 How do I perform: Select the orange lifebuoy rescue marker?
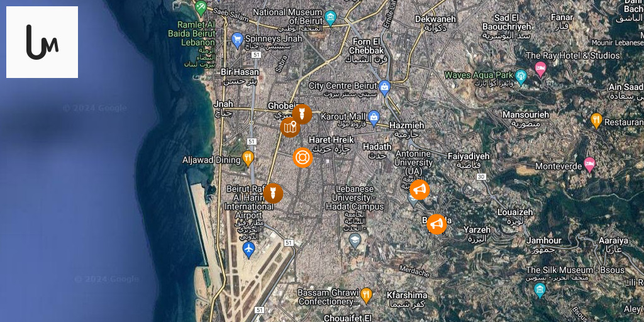pos(303,158)
